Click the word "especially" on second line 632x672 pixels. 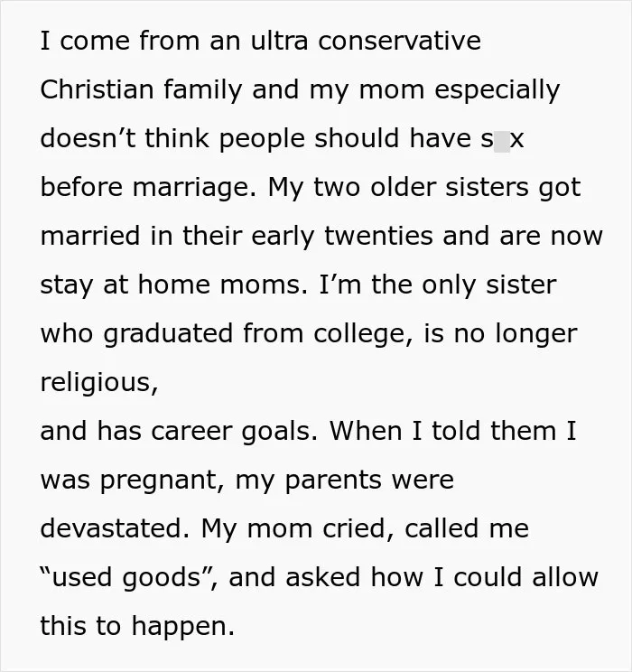(497, 89)
